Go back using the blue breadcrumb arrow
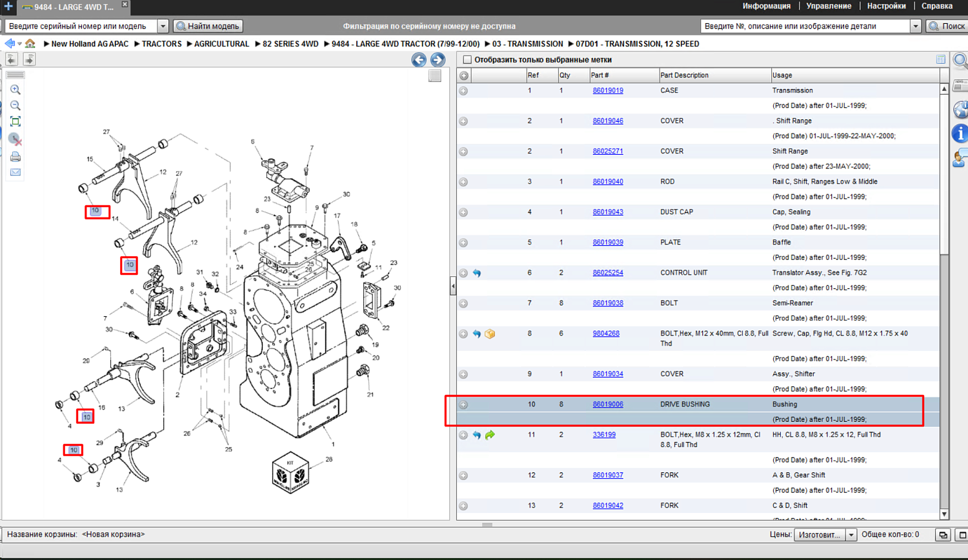 pyautogui.click(x=10, y=44)
